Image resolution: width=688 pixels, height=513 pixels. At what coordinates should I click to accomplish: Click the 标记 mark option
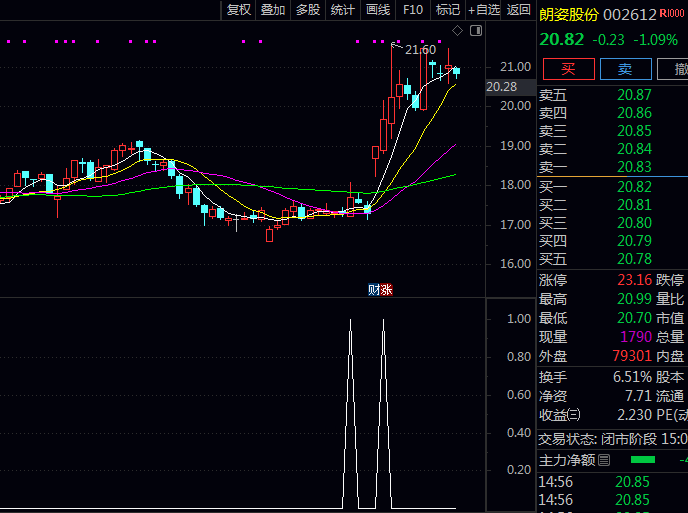pos(448,10)
